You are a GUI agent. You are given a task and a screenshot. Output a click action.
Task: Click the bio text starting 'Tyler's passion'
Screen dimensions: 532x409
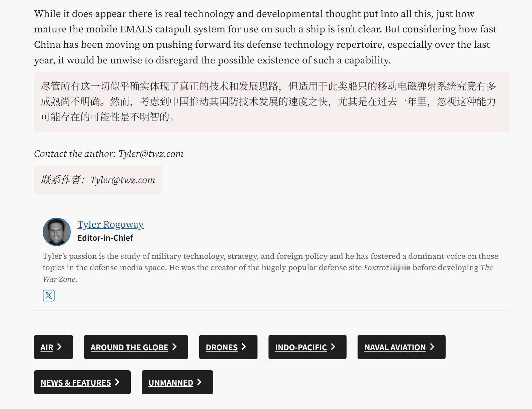tap(271, 267)
